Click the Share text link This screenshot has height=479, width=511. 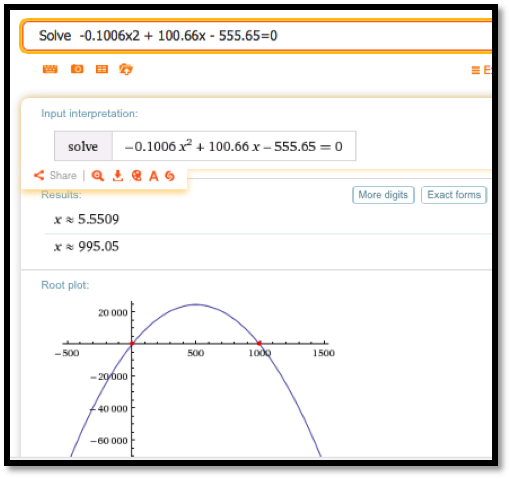tap(63, 175)
